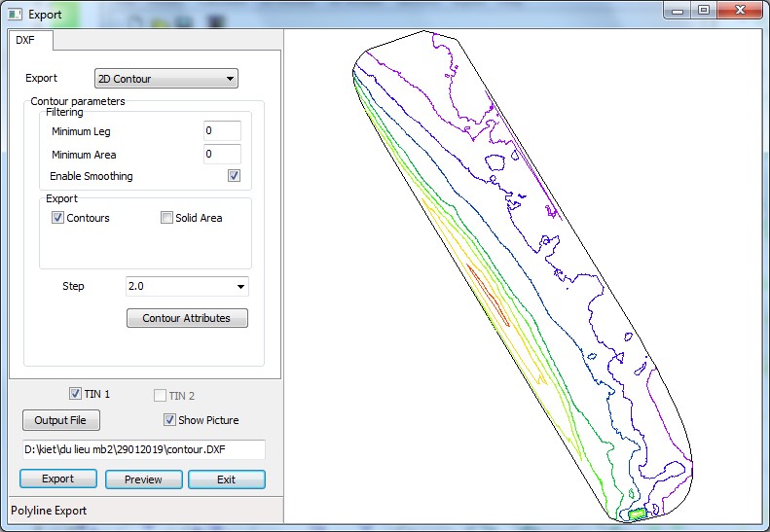Click the Minimum Area label
770x532 pixels.
click(x=84, y=155)
